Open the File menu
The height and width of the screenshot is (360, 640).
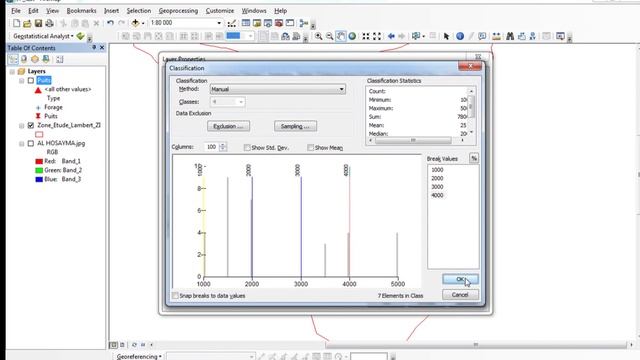tap(16, 11)
